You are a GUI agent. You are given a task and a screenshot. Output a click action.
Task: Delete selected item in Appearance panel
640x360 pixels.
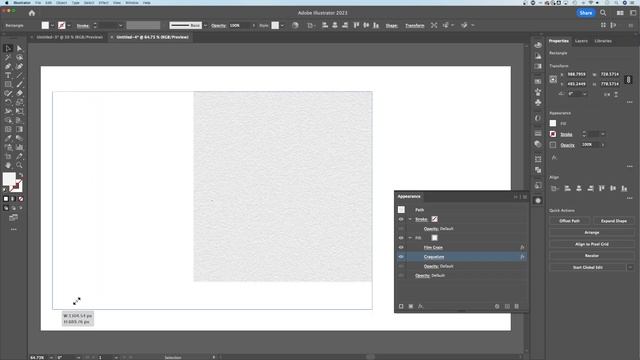click(517, 306)
